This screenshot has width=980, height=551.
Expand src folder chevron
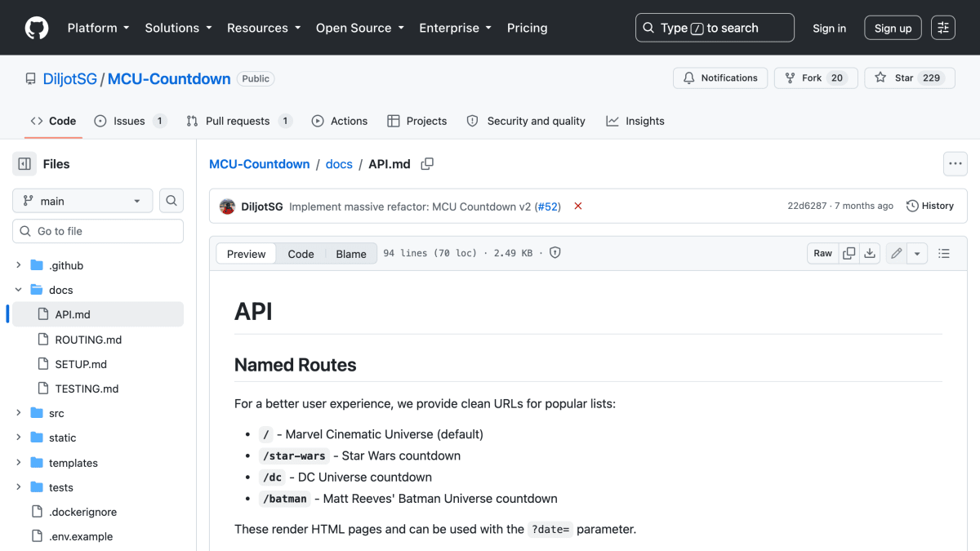(19, 413)
